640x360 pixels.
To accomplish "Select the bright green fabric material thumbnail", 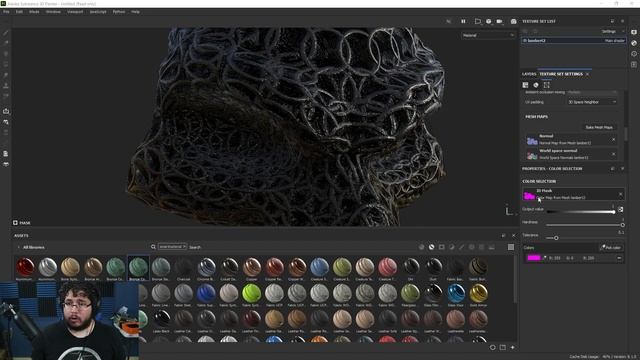I will [x=251, y=293].
